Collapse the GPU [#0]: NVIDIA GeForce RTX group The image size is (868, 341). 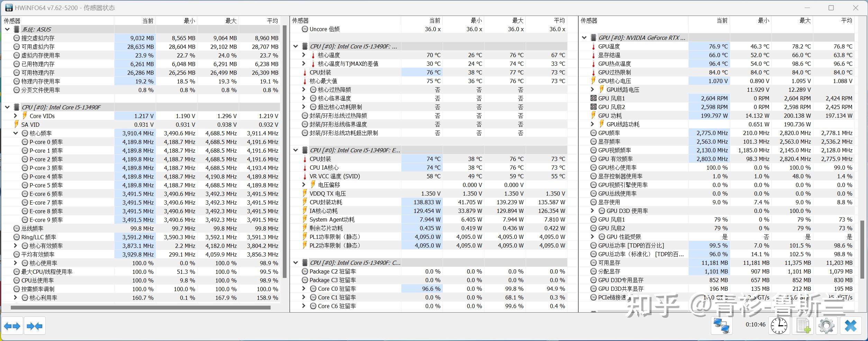pos(584,38)
